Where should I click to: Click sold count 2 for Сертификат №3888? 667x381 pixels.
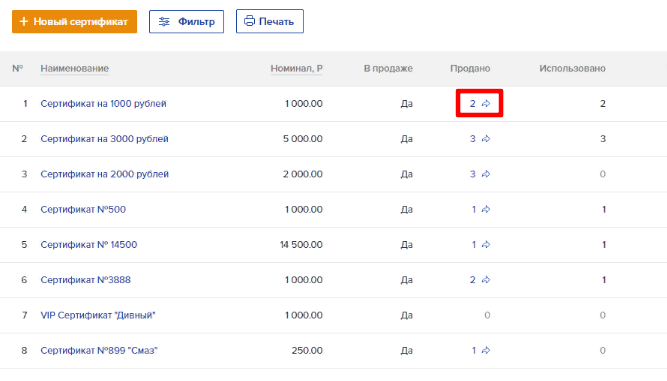point(473,280)
